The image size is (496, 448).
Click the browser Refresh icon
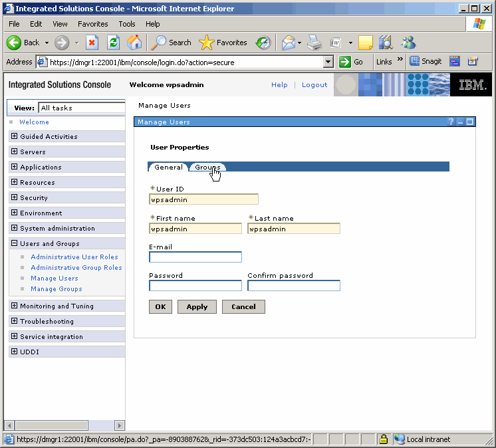click(x=113, y=43)
